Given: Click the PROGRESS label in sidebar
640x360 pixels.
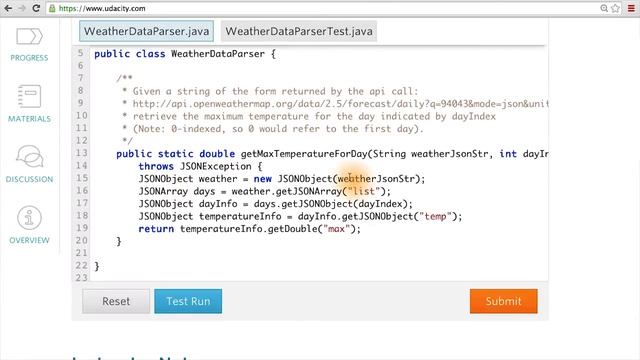Looking at the screenshot, I should point(29,58).
